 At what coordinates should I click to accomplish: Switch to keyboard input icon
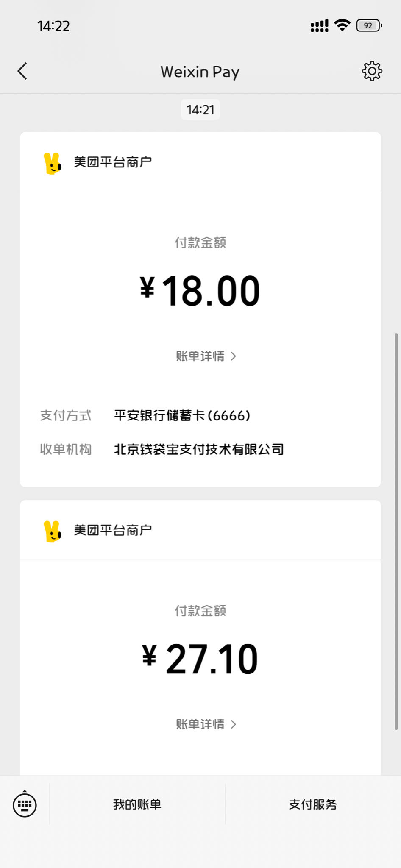[x=25, y=804]
